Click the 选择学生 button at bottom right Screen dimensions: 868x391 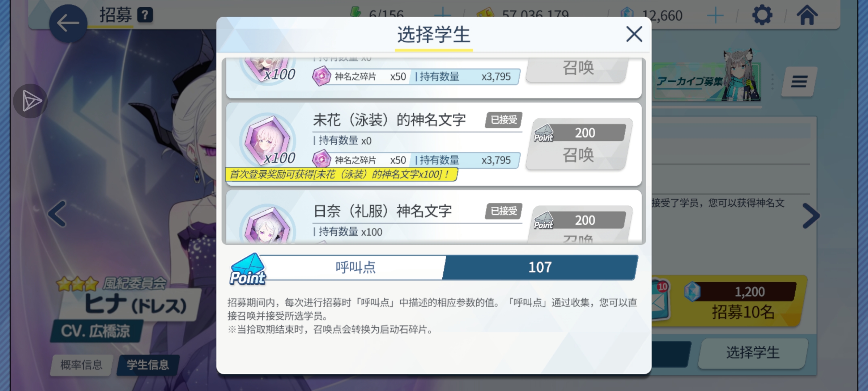[753, 353]
